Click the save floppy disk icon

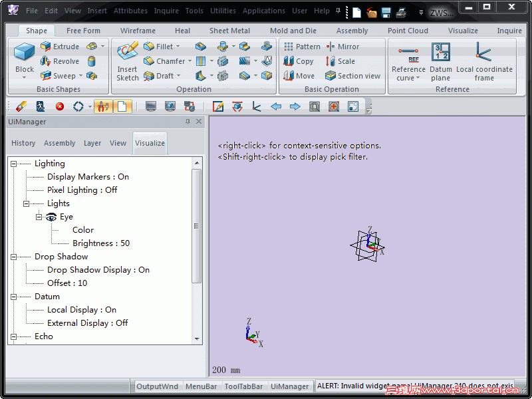(x=386, y=13)
